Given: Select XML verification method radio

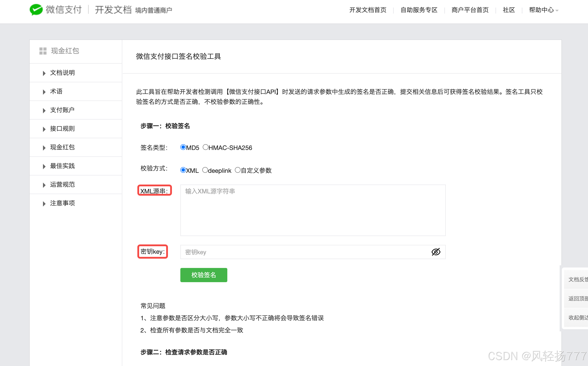Looking at the screenshot, I should [x=183, y=170].
